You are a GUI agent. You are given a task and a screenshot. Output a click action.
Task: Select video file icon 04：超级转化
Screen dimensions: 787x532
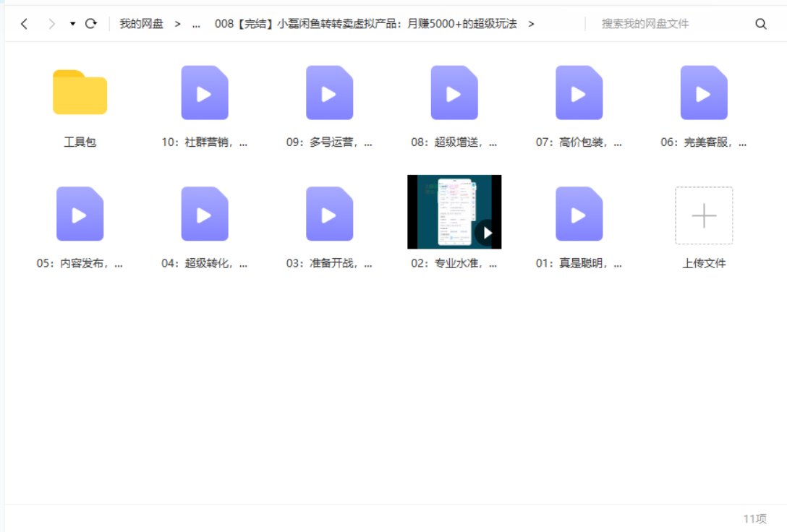pyautogui.click(x=205, y=214)
